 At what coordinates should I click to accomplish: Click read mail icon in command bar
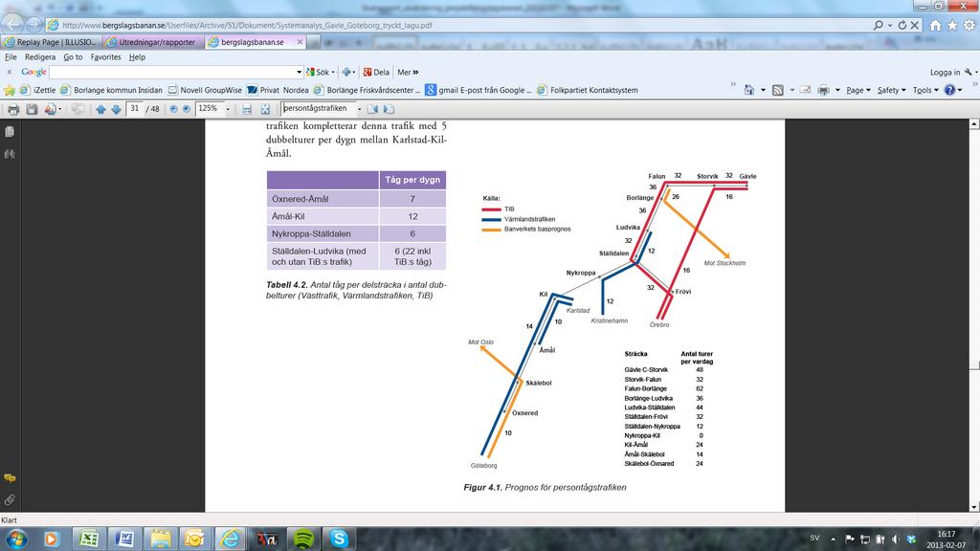(805, 90)
